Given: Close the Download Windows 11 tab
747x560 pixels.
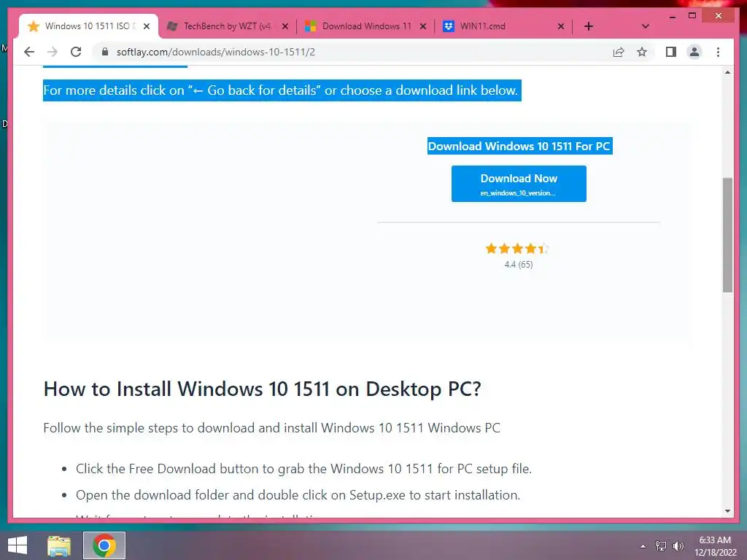Looking at the screenshot, I should tap(422, 26).
